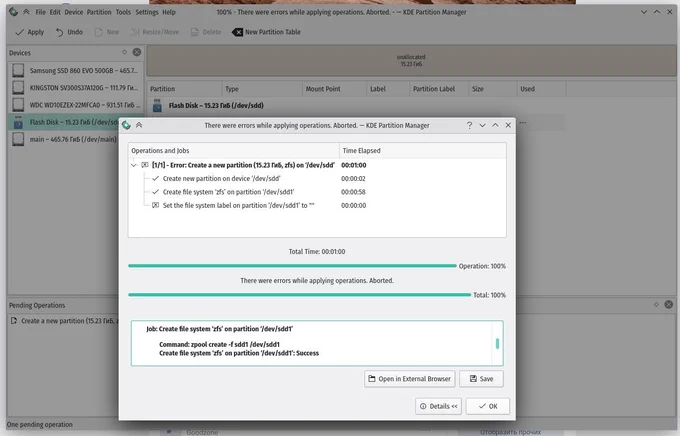The width and height of the screenshot is (680, 436).
Task: Click the Save button in dialog
Action: (x=481, y=379)
